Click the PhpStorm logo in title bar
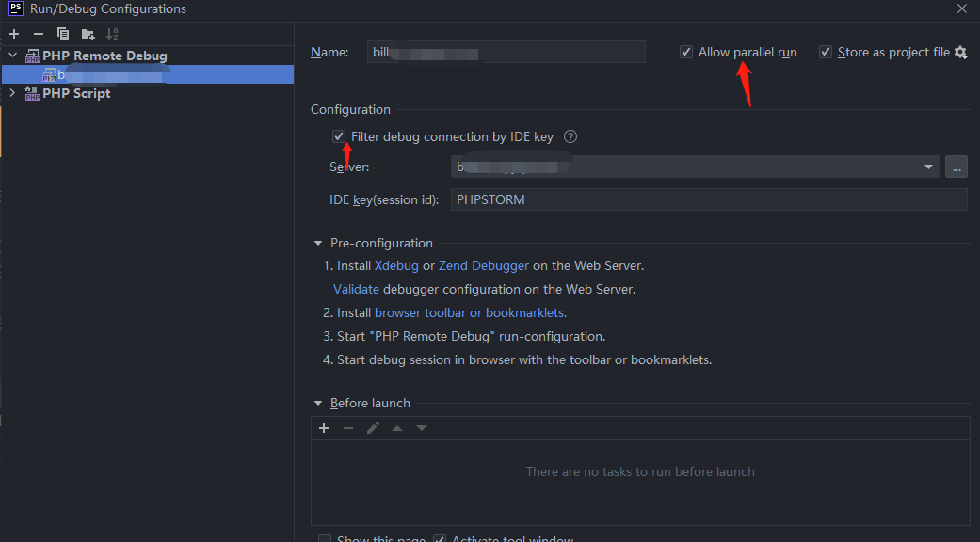Image resolution: width=980 pixels, height=542 pixels. tap(16, 8)
